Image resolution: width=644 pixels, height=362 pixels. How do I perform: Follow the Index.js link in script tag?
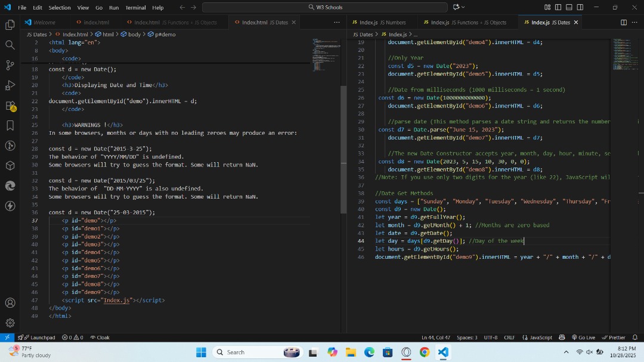pyautogui.click(x=116, y=301)
